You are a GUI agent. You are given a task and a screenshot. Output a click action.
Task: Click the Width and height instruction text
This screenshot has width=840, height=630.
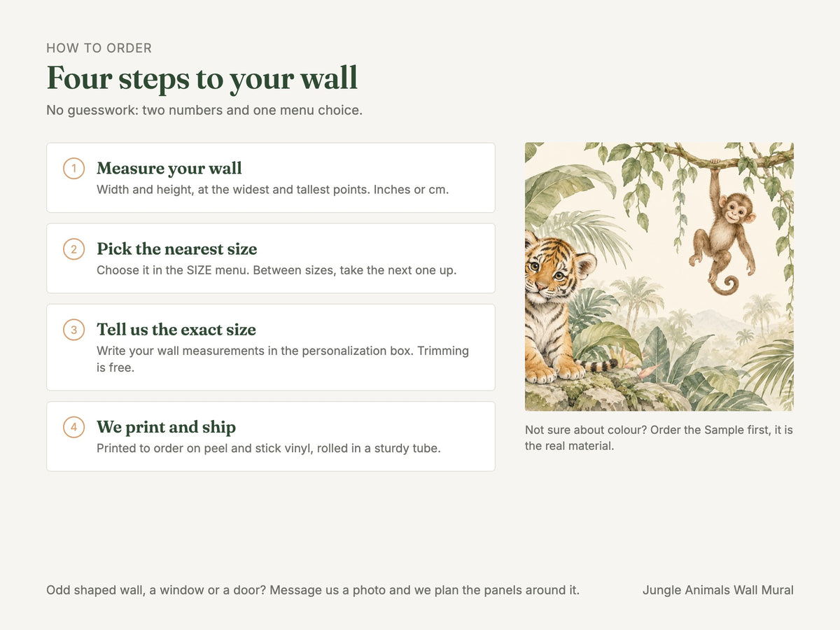pos(272,190)
